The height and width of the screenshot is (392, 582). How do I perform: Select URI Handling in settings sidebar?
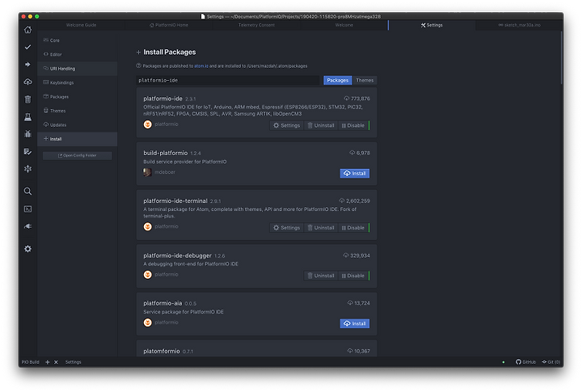[78, 69]
